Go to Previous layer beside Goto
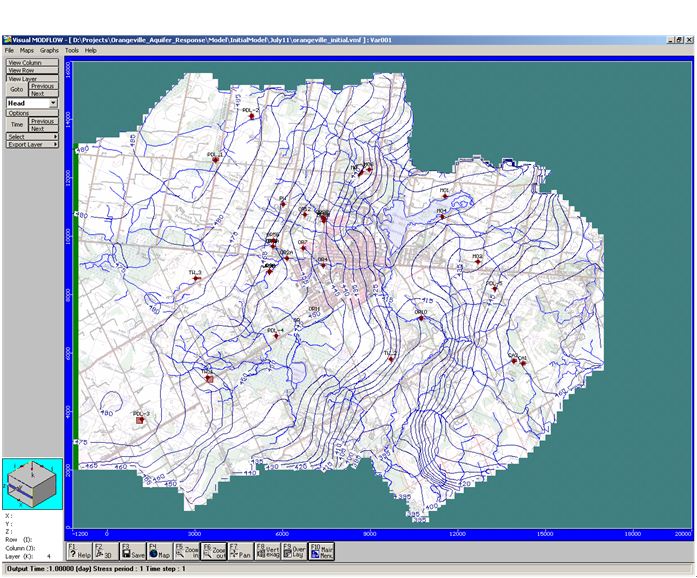697x578 pixels. pos(43,86)
